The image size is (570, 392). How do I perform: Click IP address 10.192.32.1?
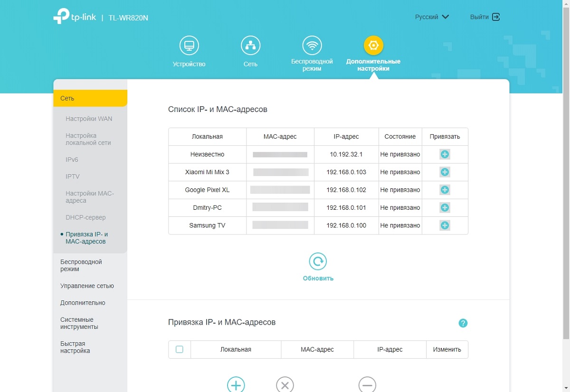(346, 154)
